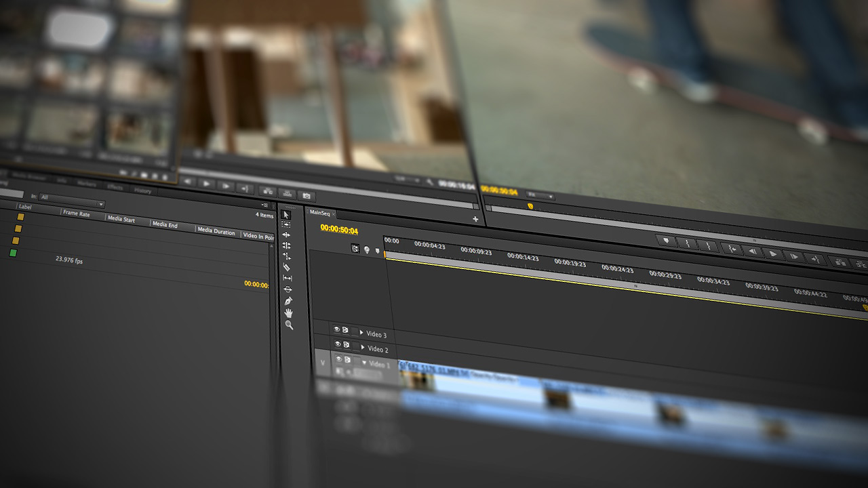Click the Program monitor yellow playhead marker
Image resolution: width=868 pixels, height=488 pixels.
tap(530, 206)
